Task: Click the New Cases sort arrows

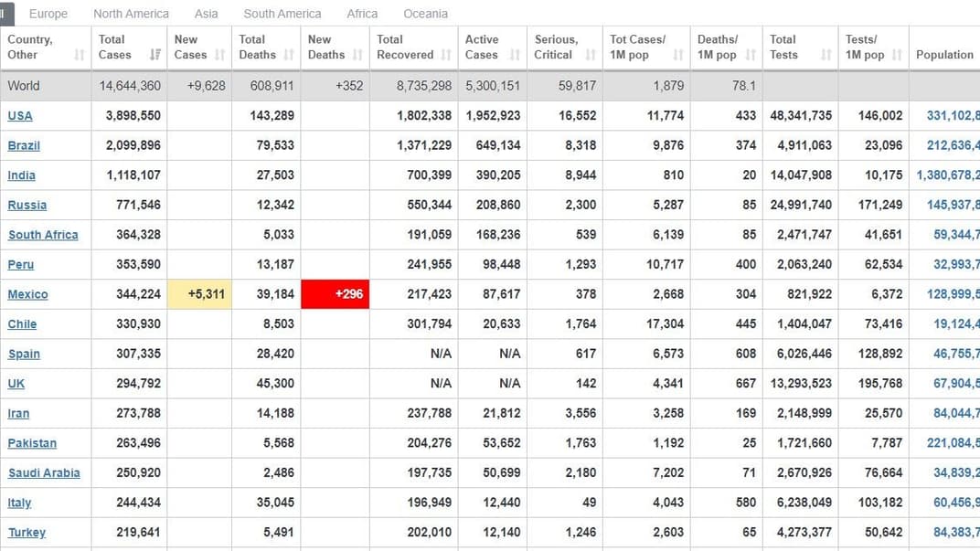Action: (220, 55)
